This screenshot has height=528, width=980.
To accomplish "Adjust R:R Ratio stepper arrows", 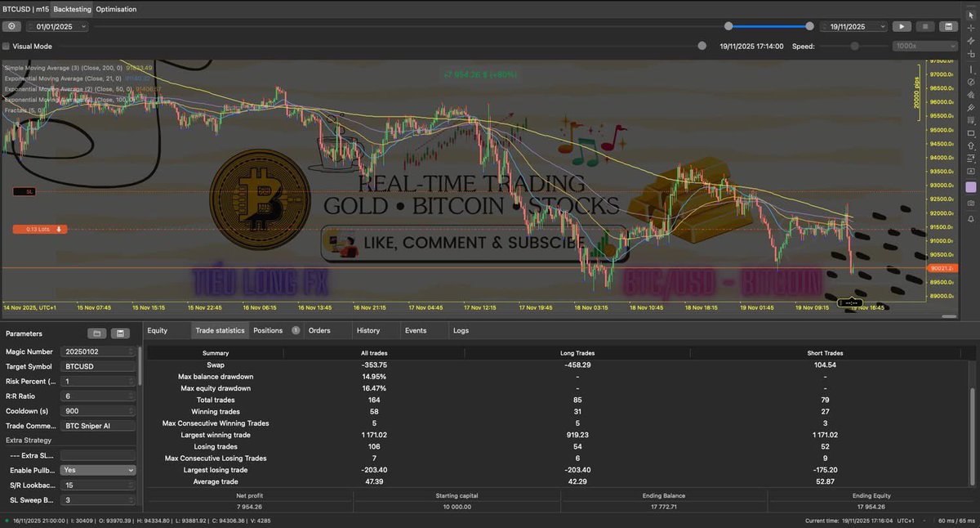I will tap(131, 396).
